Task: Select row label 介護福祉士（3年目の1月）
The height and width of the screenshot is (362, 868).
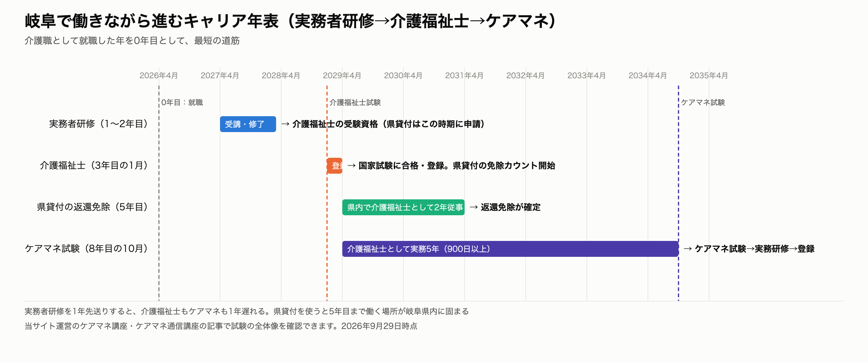Action: (x=94, y=165)
